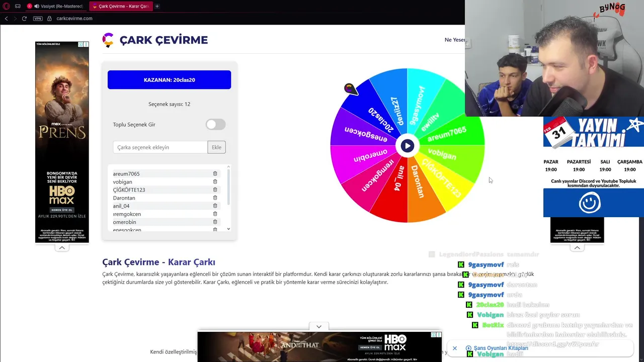Click the left ad AdChoices info icon

click(80, 45)
